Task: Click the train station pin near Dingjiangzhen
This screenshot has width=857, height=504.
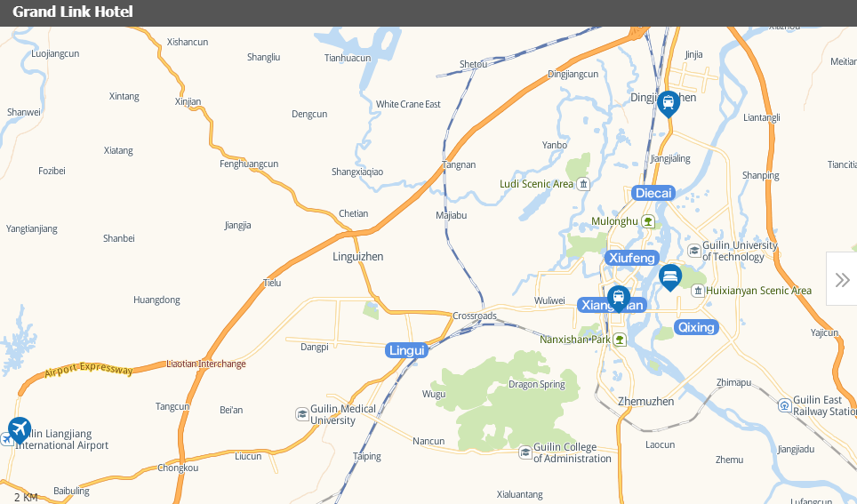Action: (x=668, y=104)
